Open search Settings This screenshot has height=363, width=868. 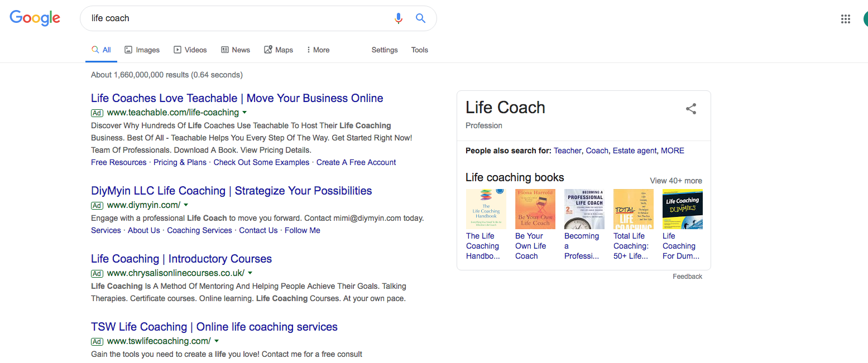[x=385, y=50]
